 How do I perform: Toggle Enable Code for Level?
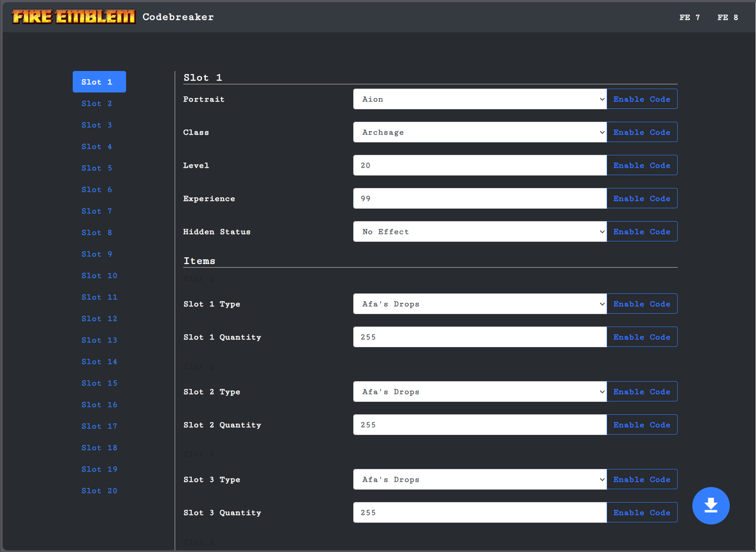[x=642, y=165]
